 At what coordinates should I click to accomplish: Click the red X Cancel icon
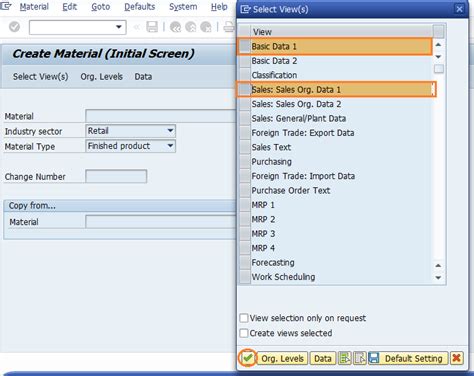point(456,358)
